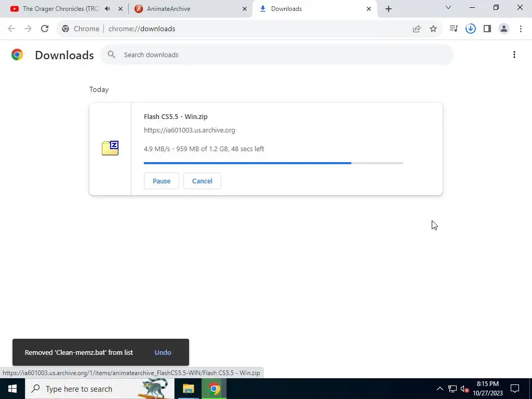
Task: Open the tab search chevron
Action: [448, 7]
